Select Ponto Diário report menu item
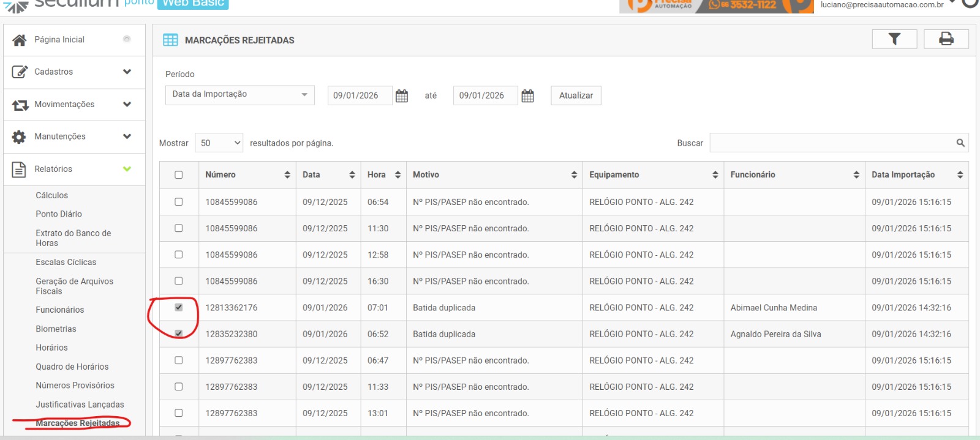Image resolution: width=980 pixels, height=440 pixels. tap(59, 214)
